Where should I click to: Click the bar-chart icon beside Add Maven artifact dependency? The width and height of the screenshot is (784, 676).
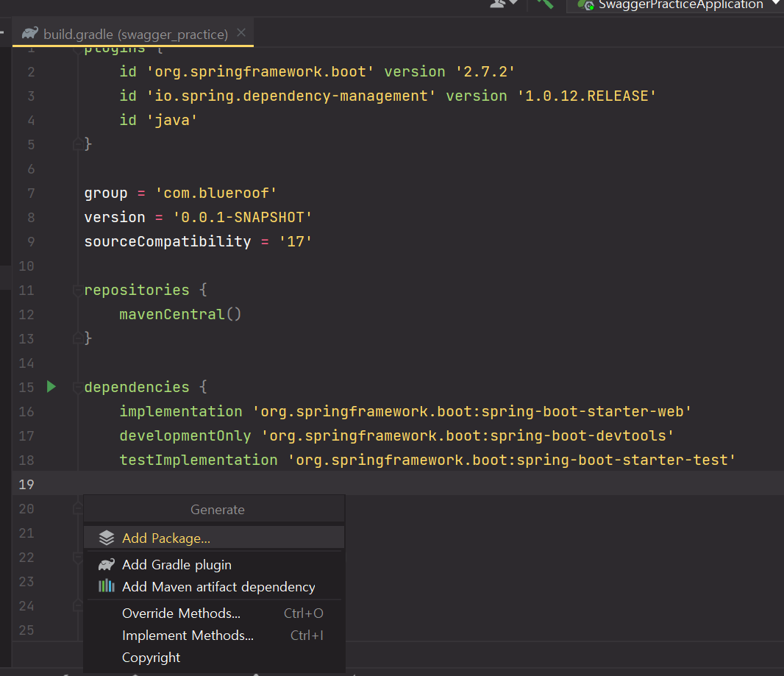[x=107, y=586]
